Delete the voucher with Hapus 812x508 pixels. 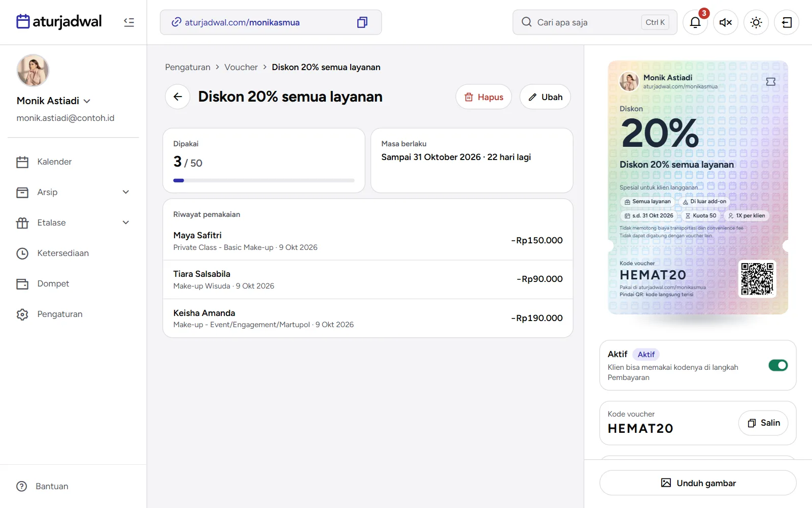click(x=484, y=97)
